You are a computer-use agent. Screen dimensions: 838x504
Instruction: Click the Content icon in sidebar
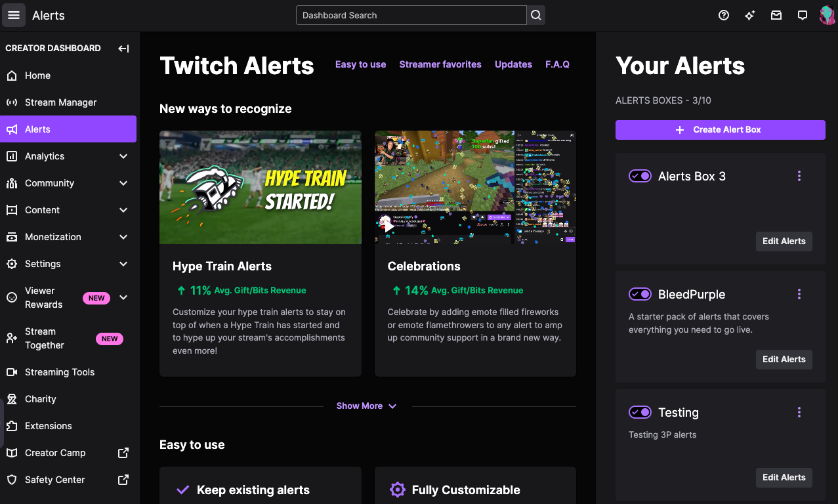(x=12, y=210)
